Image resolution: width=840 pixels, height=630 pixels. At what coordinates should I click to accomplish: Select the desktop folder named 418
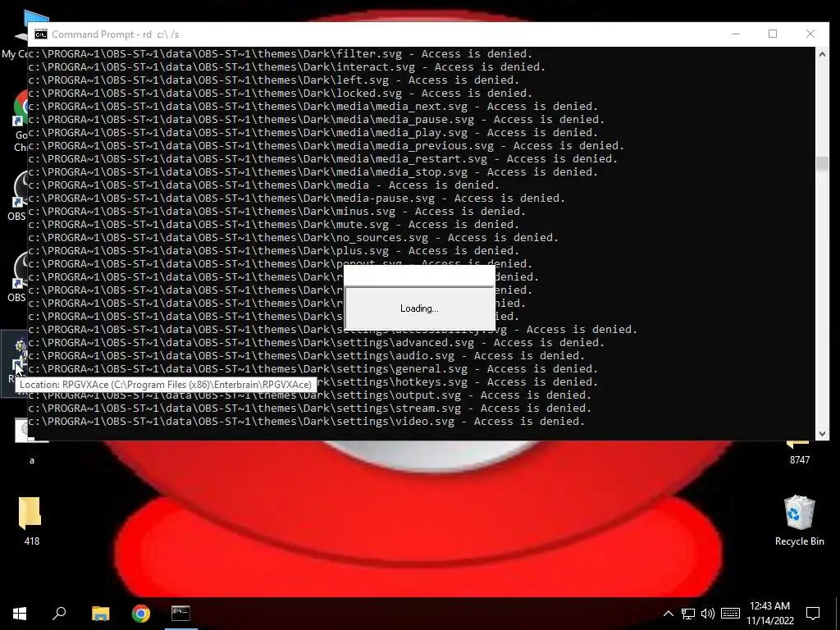tap(31, 521)
